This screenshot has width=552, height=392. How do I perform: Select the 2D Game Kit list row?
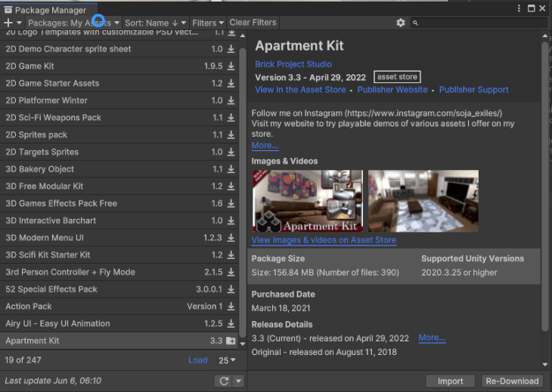pos(119,66)
